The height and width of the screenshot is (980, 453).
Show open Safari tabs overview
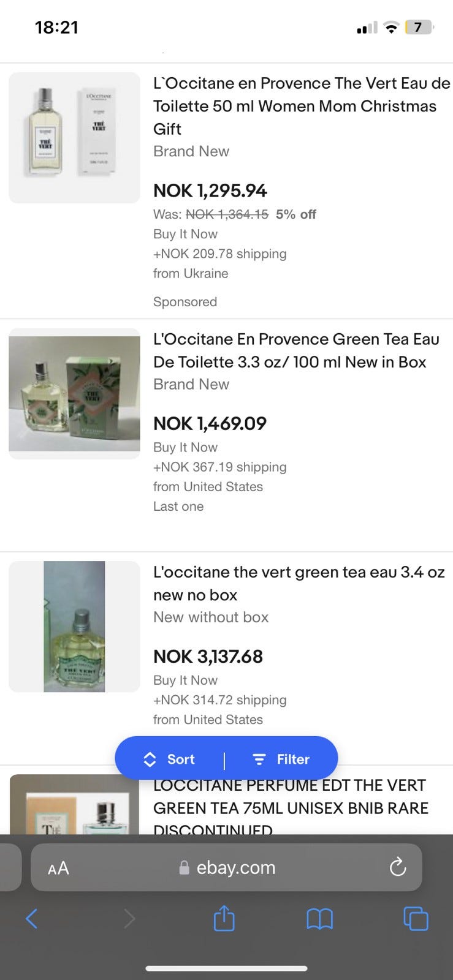[416, 918]
